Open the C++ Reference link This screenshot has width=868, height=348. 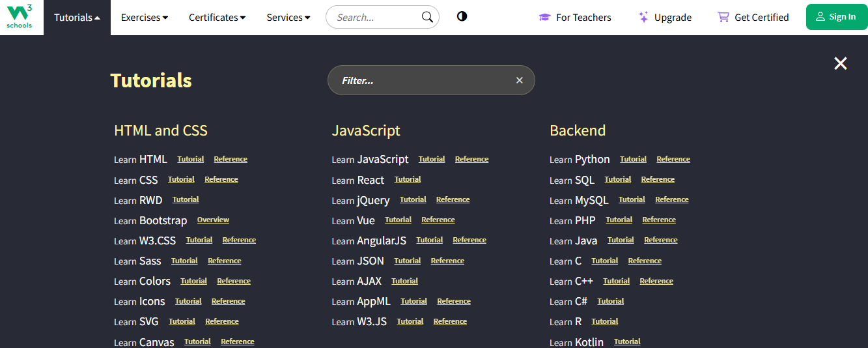click(656, 281)
